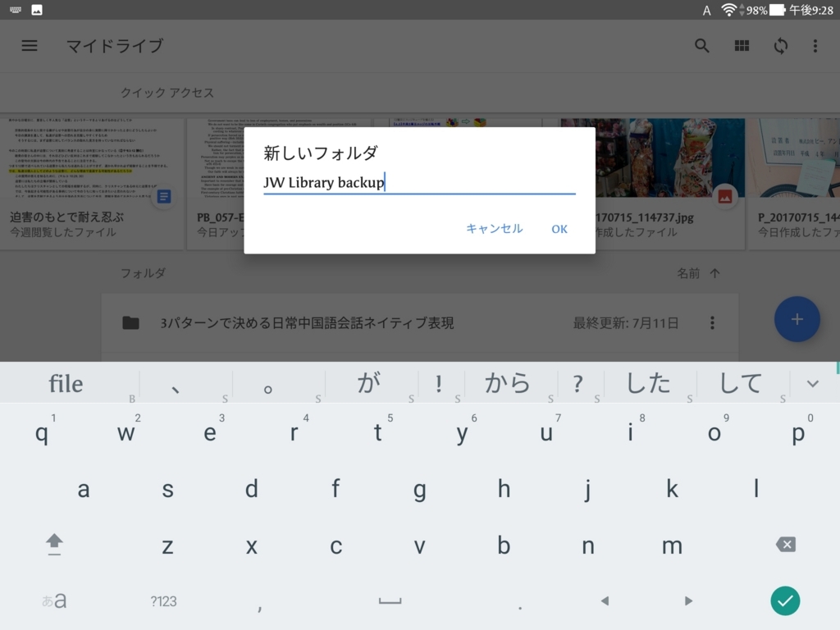Choose the 'file' suggestion
Screen dimensions: 840x630
(x=66, y=384)
